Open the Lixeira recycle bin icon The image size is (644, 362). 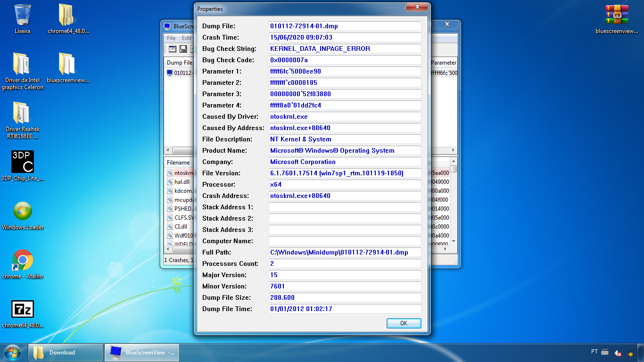click(23, 19)
